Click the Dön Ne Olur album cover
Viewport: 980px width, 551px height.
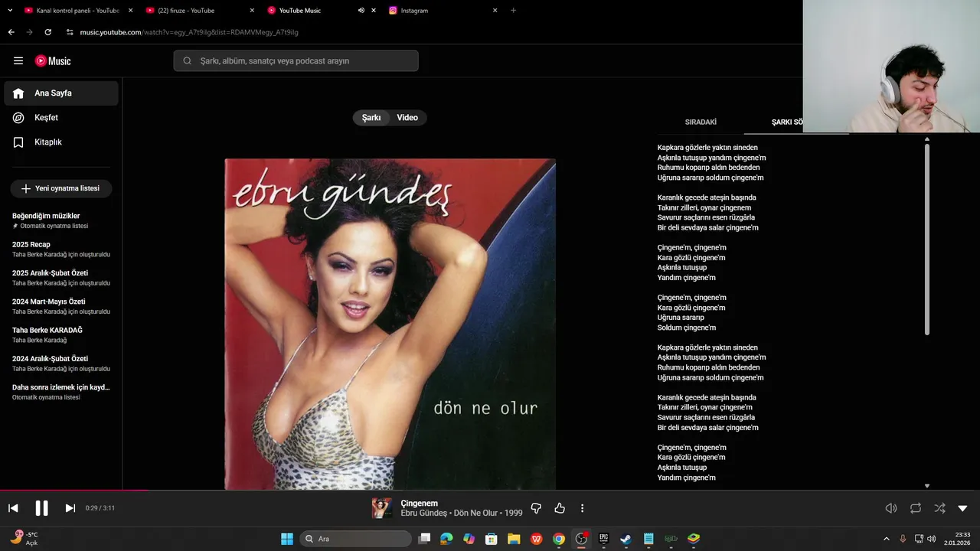(390, 324)
